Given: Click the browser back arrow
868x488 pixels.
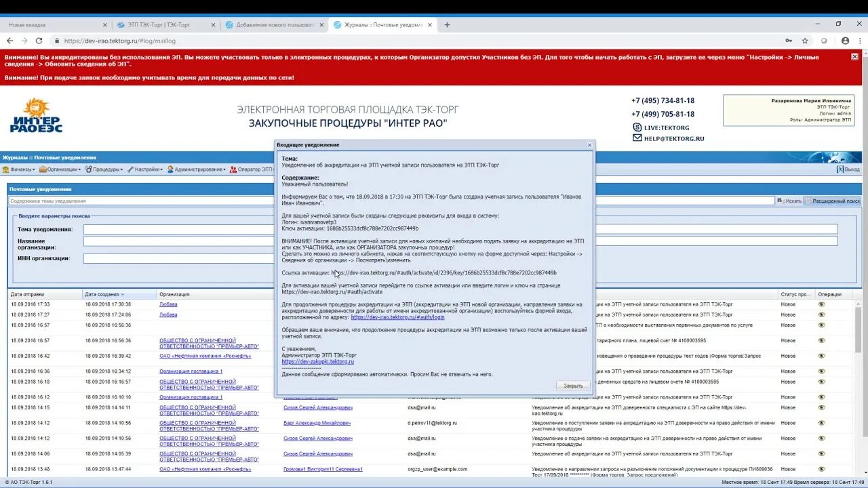Looking at the screenshot, I should point(9,41).
